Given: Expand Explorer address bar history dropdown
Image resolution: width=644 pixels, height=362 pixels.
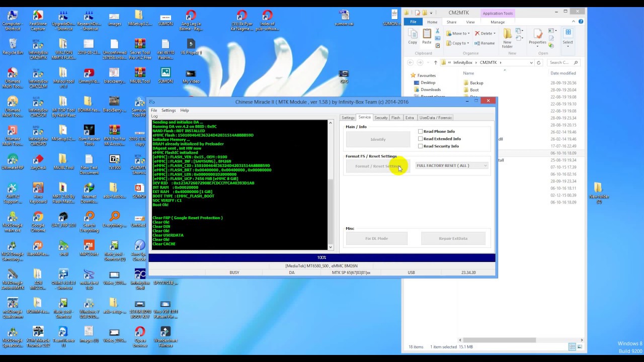Looking at the screenshot, I should click(x=531, y=63).
